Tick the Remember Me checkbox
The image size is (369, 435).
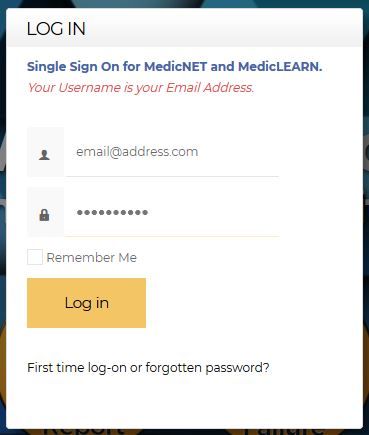(x=35, y=257)
